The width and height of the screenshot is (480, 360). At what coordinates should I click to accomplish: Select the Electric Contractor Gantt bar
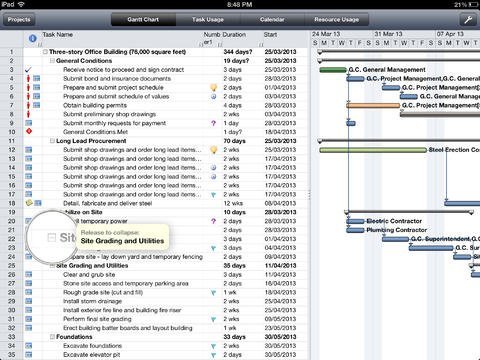coord(355,221)
